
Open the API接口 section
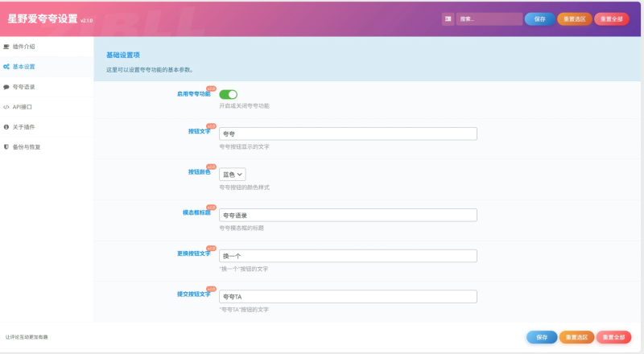(x=47, y=107)
